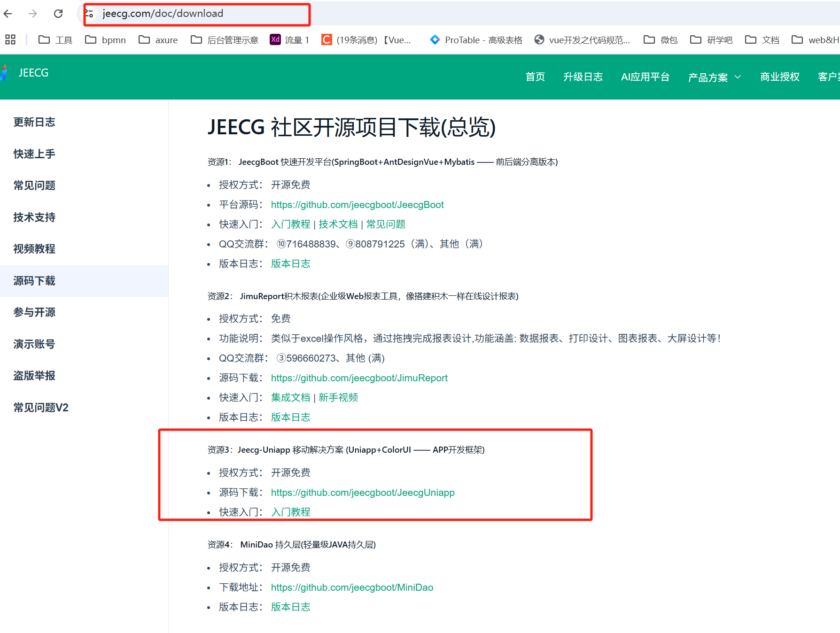Open the CSDN (19条消息) Vue bookmark
This screenshot has width=840, height=633.
(x=366, y=40)
